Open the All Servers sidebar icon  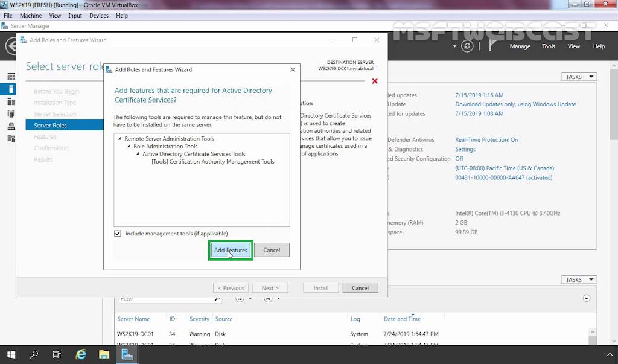(x=11, y=102)
